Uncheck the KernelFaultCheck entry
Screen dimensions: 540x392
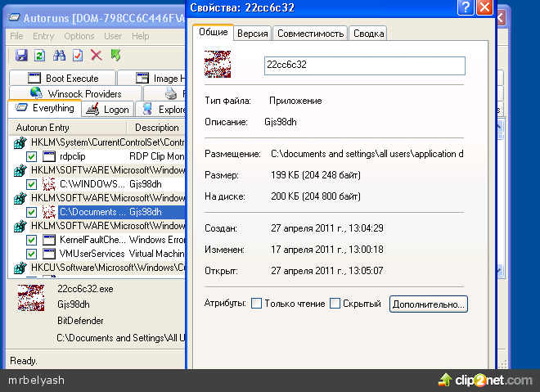click(31, 240)
